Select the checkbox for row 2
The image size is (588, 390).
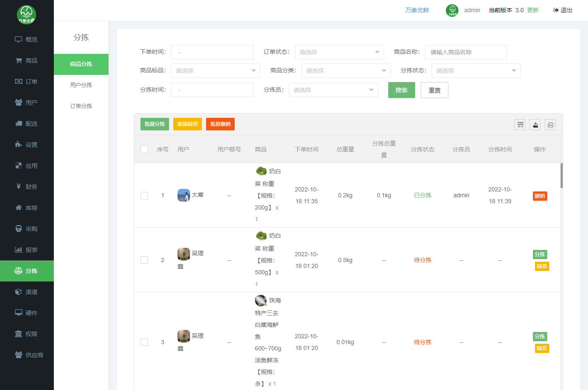(x=144, y=260)
